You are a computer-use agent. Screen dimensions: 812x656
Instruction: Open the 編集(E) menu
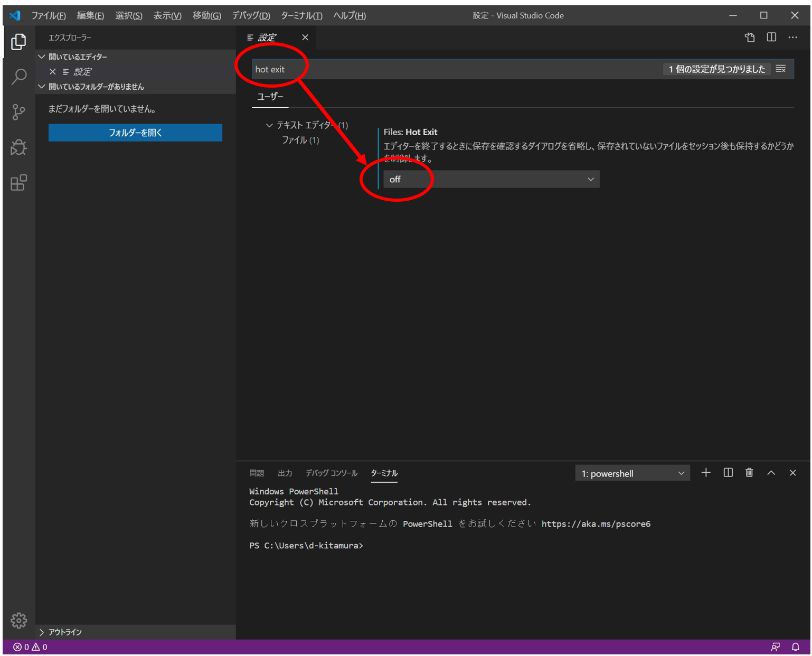coord(90,16)
